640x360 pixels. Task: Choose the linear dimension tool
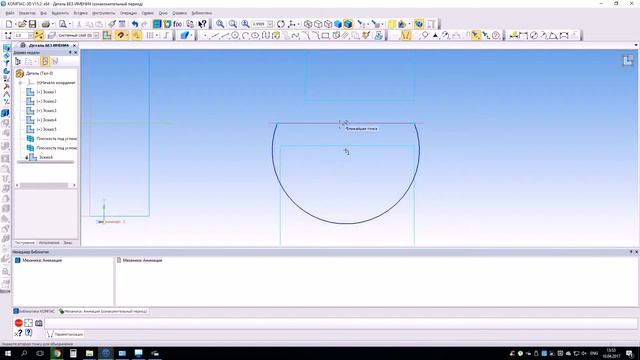point(524,36)
